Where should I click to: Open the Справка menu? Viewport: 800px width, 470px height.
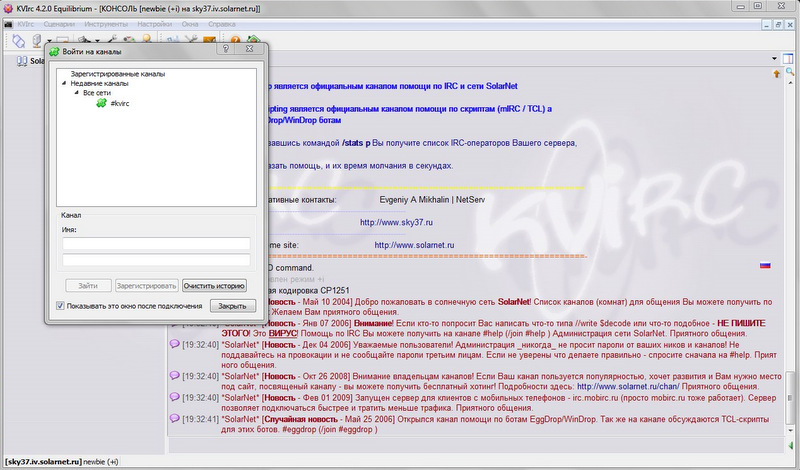(x=222, y=24)
